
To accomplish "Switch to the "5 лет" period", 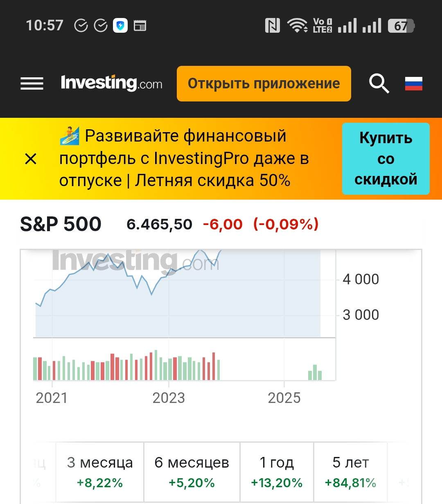I will 350,472.
